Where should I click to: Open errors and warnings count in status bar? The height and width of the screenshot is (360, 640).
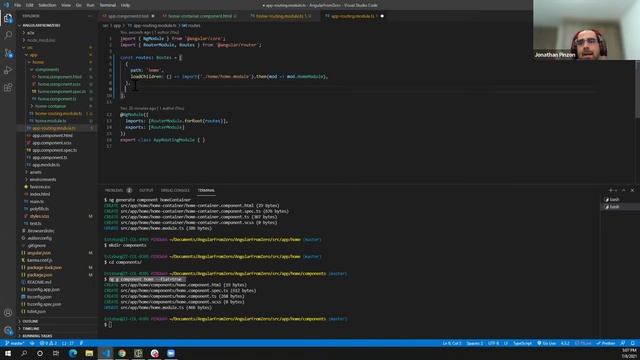pyautogui.click(x=48, y=343)
